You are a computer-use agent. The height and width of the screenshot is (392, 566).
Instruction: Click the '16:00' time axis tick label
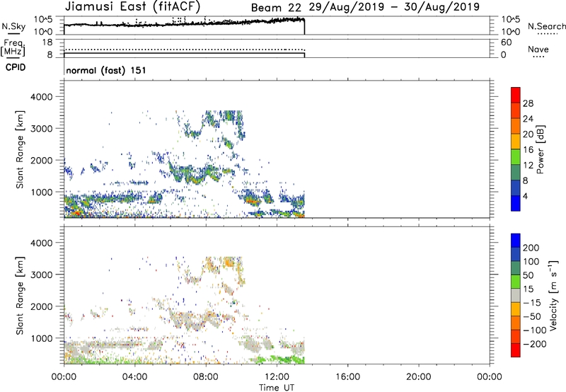tap(347, 377)
